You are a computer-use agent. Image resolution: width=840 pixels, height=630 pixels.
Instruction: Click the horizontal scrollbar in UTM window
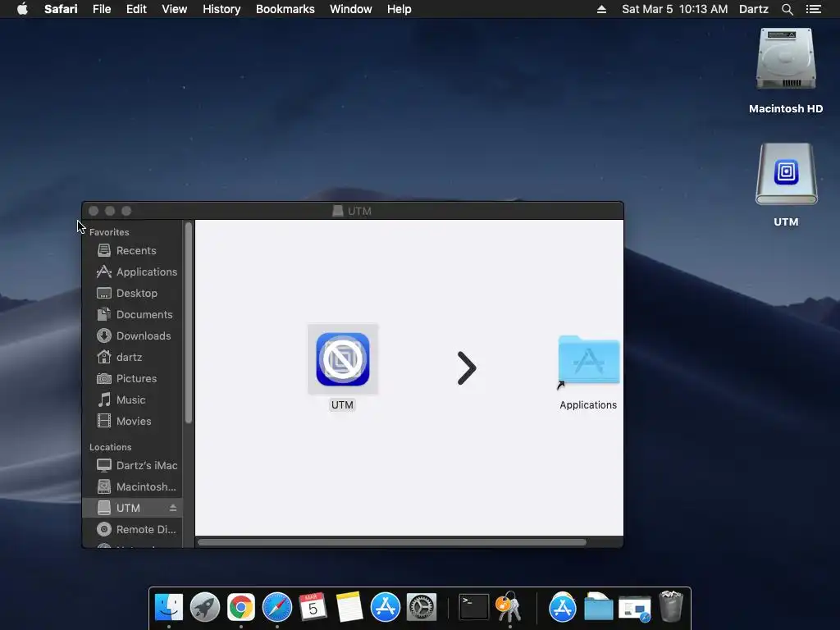[x=391, y=542]
